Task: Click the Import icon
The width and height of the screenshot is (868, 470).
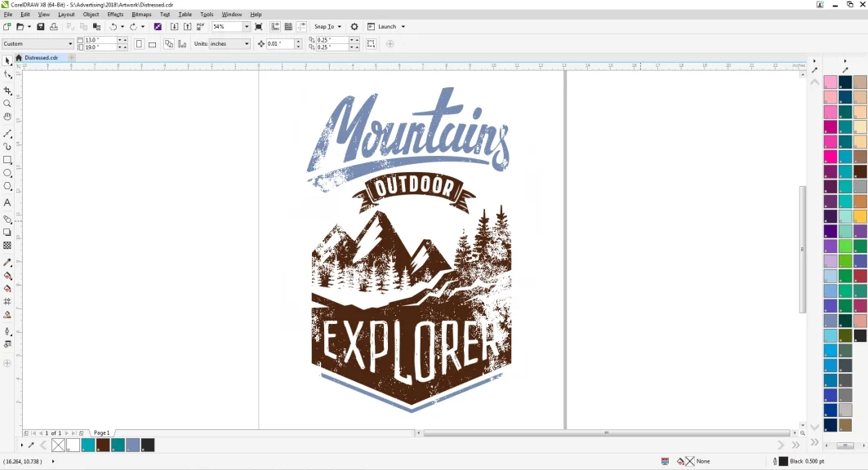Action: (x=174, y=27)
